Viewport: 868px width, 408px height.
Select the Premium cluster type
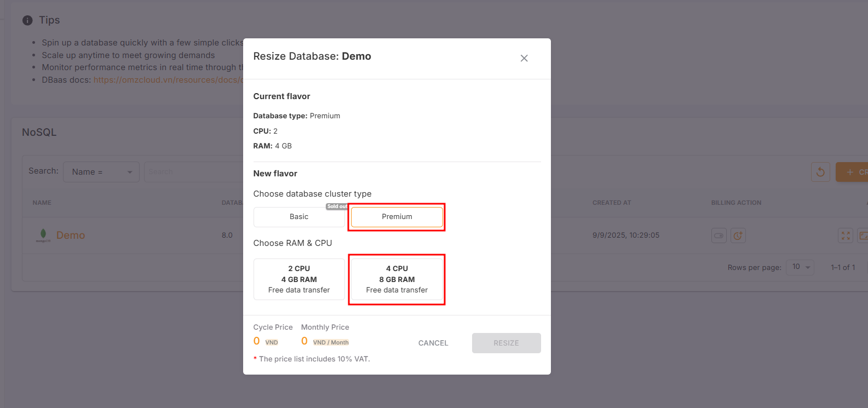pyautogui.click(x=397, y=217)
